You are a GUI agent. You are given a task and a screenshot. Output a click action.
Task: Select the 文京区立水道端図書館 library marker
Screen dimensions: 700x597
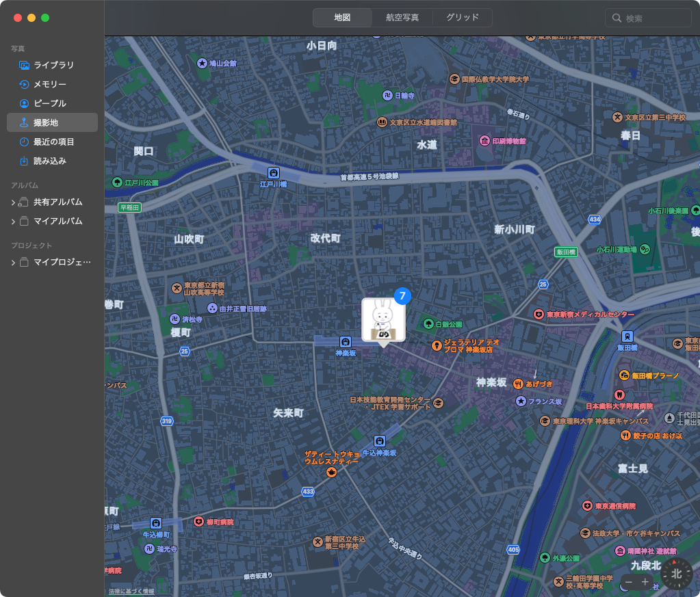pos(382,122)
